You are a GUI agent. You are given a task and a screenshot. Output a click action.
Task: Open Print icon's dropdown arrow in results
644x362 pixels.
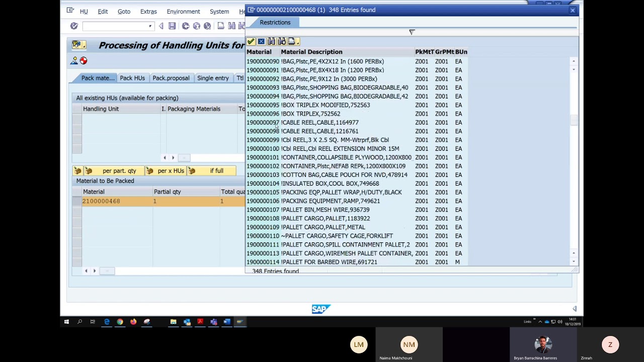297,42
